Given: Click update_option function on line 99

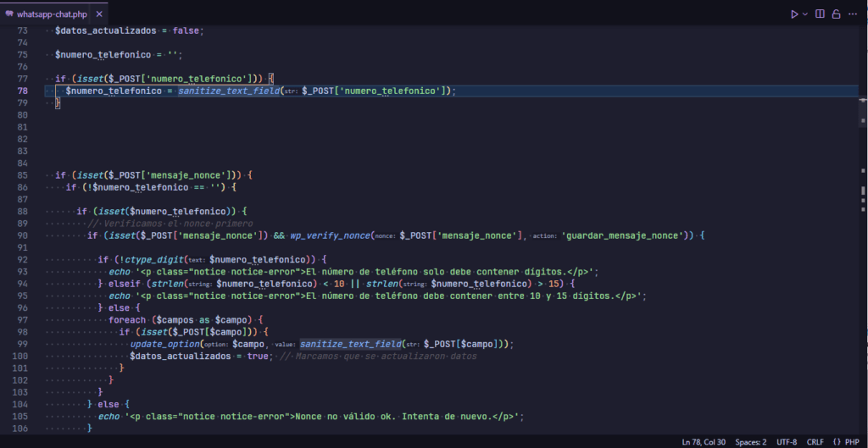Looking at the screenshot, I should (165, 344).
